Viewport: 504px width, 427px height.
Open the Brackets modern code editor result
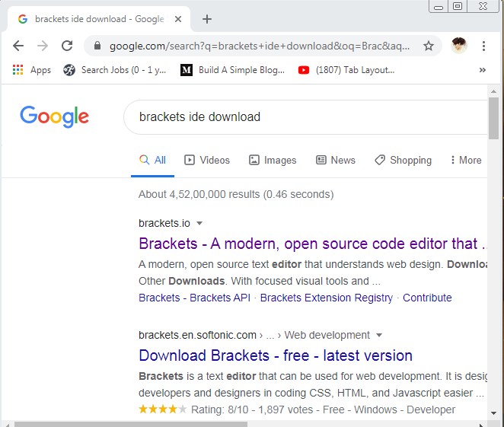click(313, 244)
